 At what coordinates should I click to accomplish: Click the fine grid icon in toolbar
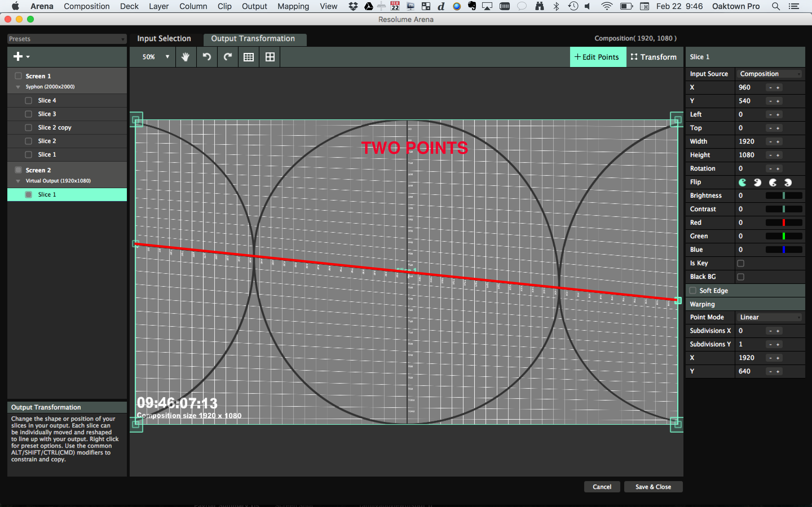248,57
